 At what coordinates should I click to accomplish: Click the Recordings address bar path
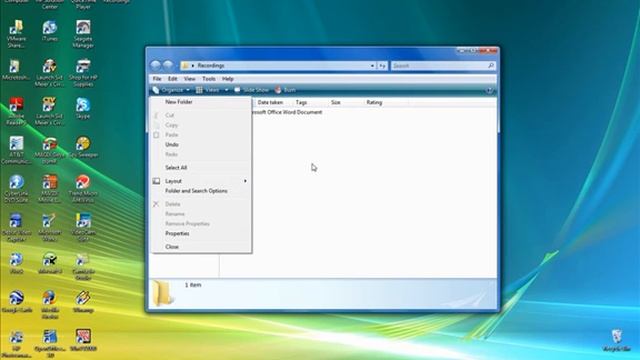[211, 65]
